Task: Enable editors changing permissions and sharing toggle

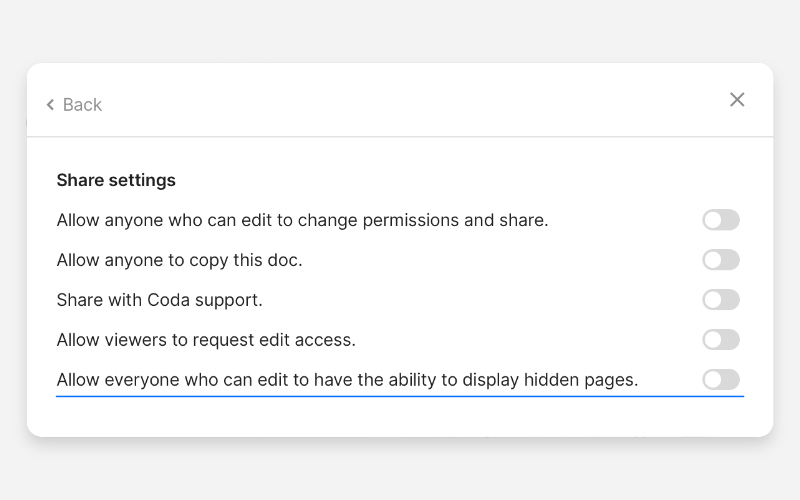Action: click(x=720, y=220)
